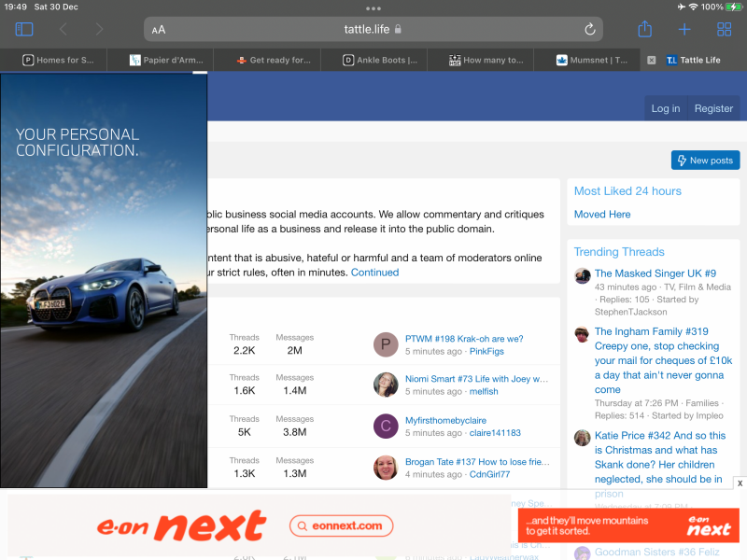Screen dimensions: 747x560
Task: Switch to the How many to... tab
Action: tap(481, 60)
